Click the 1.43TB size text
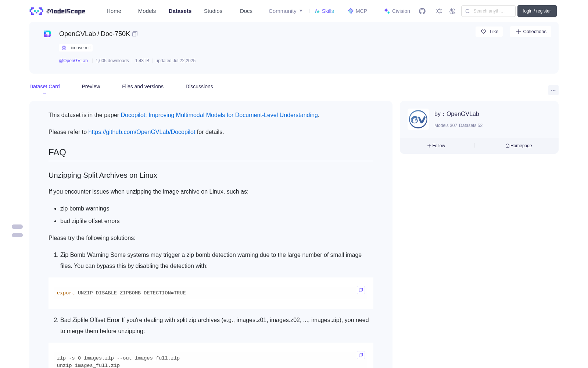The height and width of the screenshot is (368, 588). pyautogui.click(x=142, y=61)
